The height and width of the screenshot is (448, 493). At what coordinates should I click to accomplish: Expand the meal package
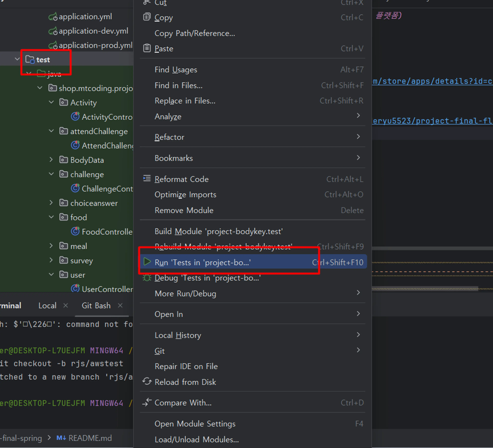point(51,246)
